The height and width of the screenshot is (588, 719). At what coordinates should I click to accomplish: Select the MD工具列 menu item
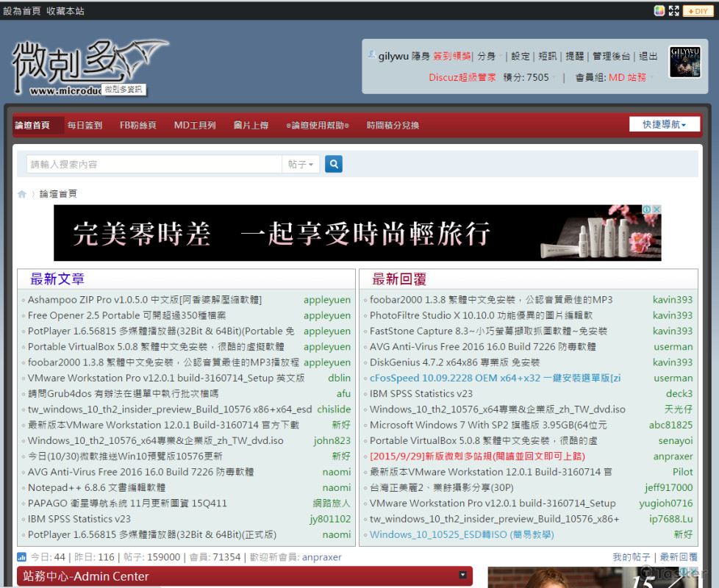point(195,126)
